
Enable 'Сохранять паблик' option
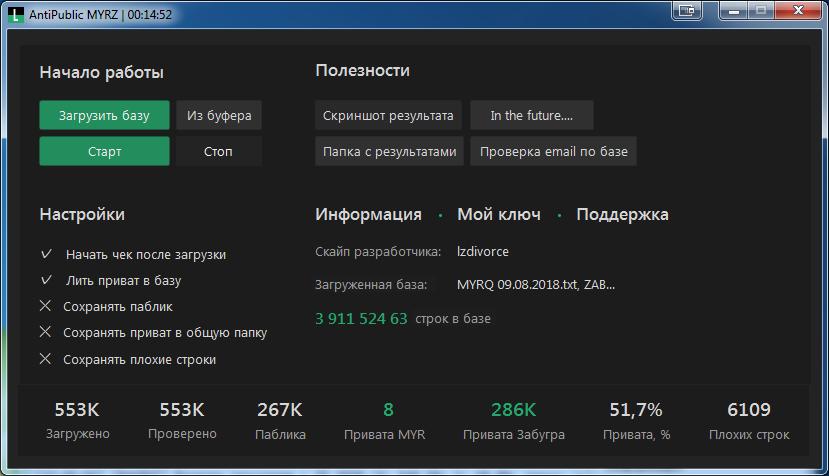[x=45, y=307]
